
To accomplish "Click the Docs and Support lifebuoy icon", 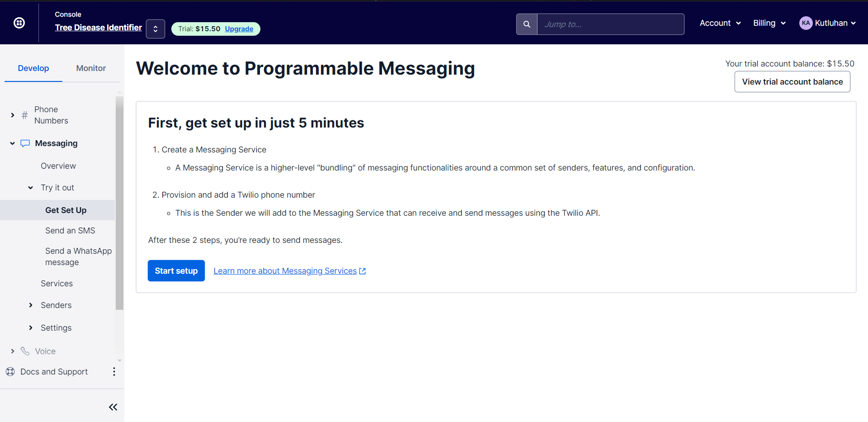I will tap(10, 372).
